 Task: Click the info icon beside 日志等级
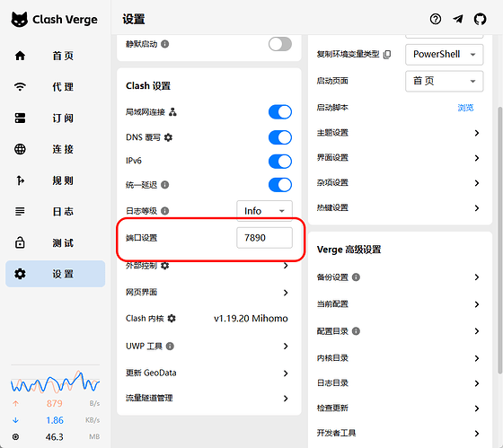pos(165,211)
